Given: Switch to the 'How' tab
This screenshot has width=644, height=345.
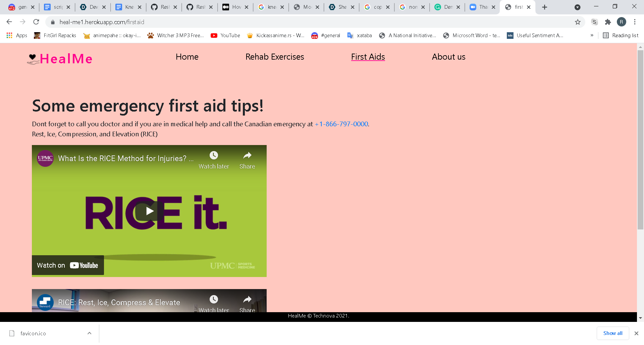Looking at the screenshot, I should [235, 7].
